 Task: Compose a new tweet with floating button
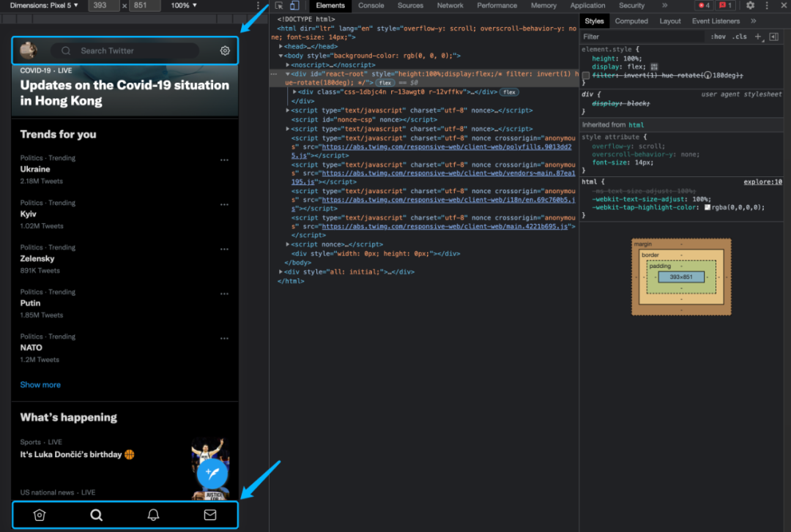[x=212, y=473]
